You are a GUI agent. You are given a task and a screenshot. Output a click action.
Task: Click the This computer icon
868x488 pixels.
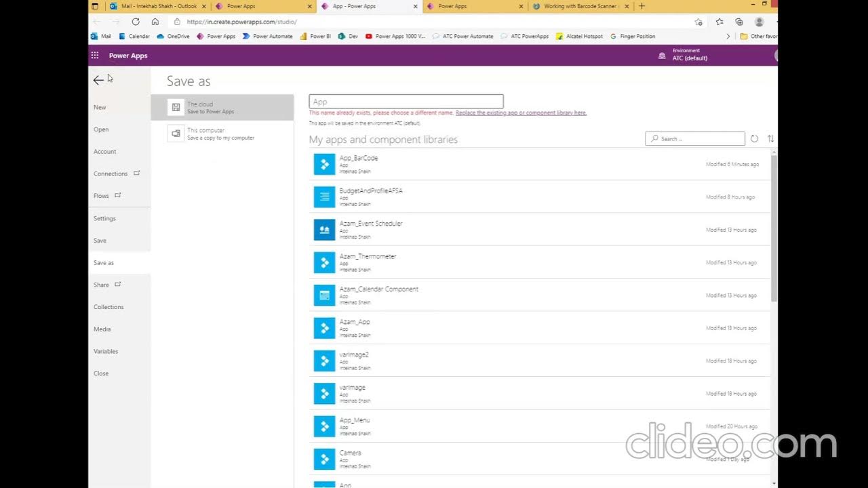(176, 134)
